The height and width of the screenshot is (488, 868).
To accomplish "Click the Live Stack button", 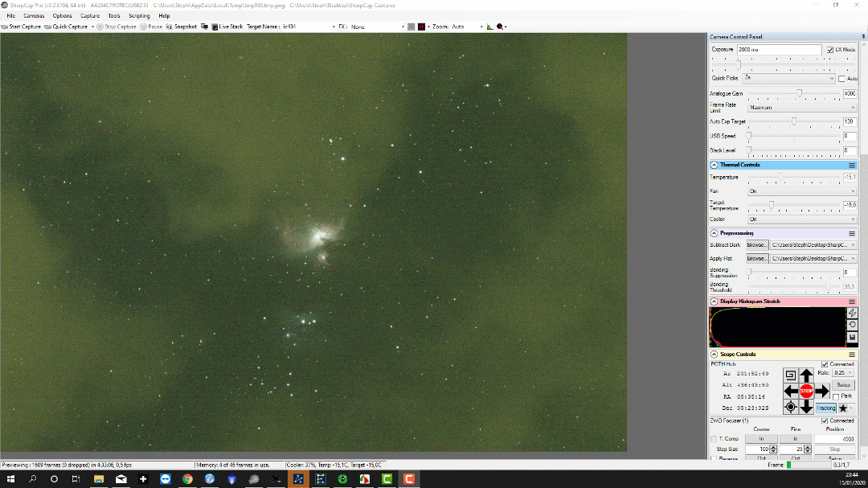I will [227, 27].
